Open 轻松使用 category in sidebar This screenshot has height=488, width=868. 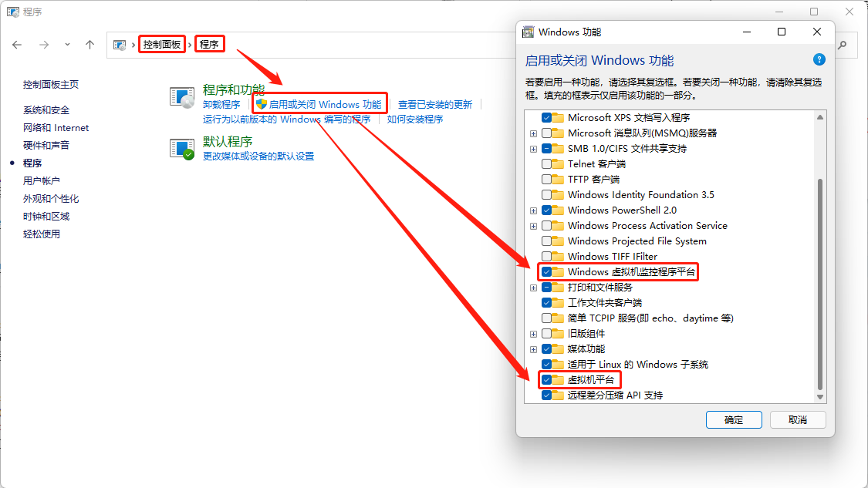point(42,234)
